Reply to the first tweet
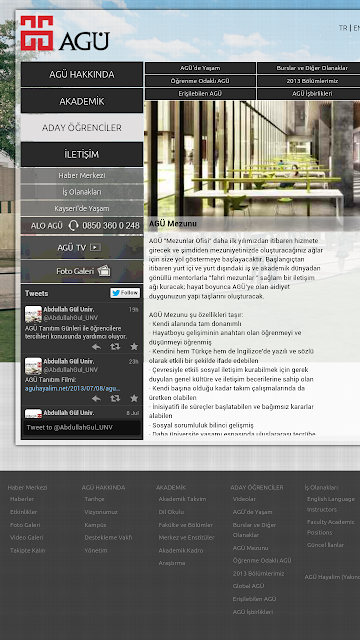360x640 pixels. click(x=96, y=347)
